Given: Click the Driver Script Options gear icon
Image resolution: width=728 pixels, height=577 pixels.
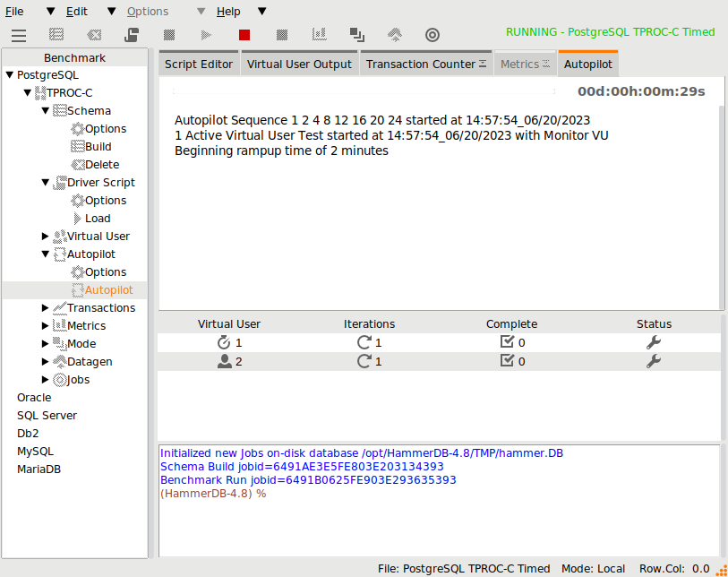Looking at the screenshot, I should tap(78, 200).
